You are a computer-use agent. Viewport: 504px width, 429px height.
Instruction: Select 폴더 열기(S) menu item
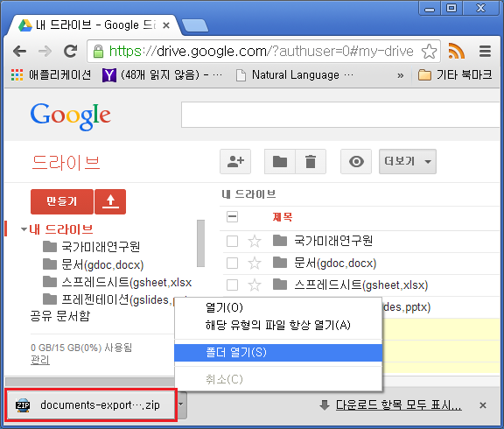pos(278,353)
